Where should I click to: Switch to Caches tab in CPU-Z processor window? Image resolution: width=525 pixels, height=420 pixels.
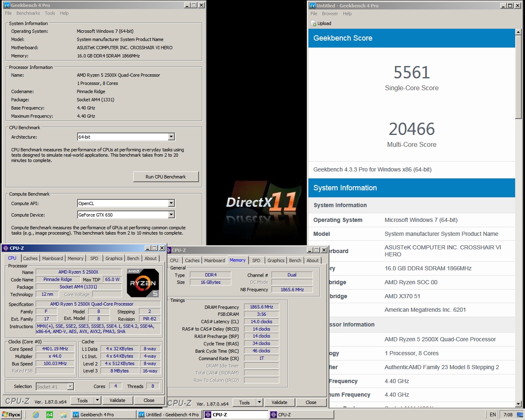[30, 258]
